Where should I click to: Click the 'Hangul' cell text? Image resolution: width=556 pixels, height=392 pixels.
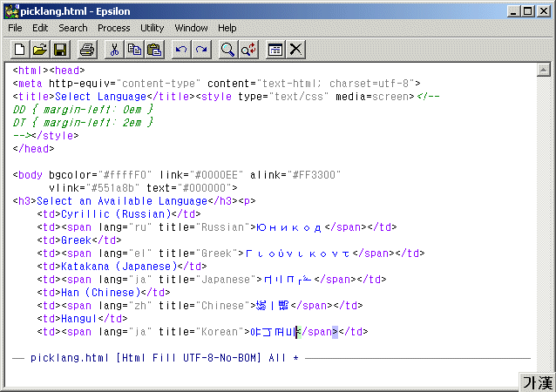coord(79,319)
